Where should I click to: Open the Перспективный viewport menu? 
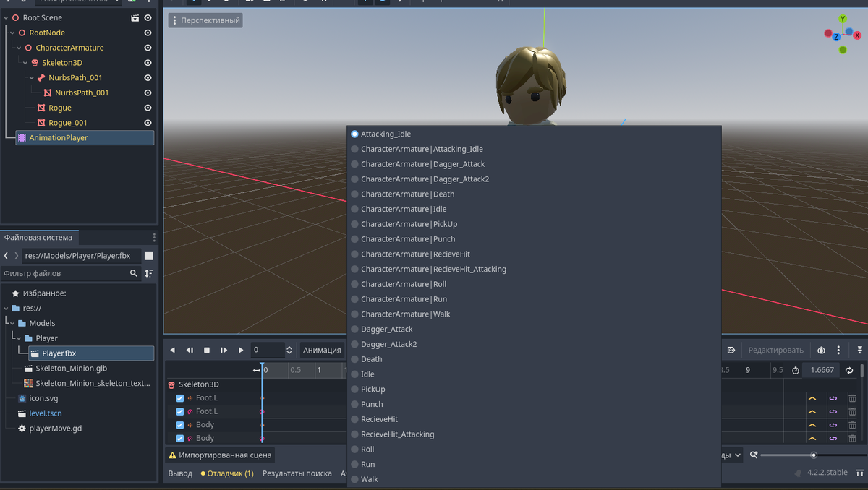(205, 20)
